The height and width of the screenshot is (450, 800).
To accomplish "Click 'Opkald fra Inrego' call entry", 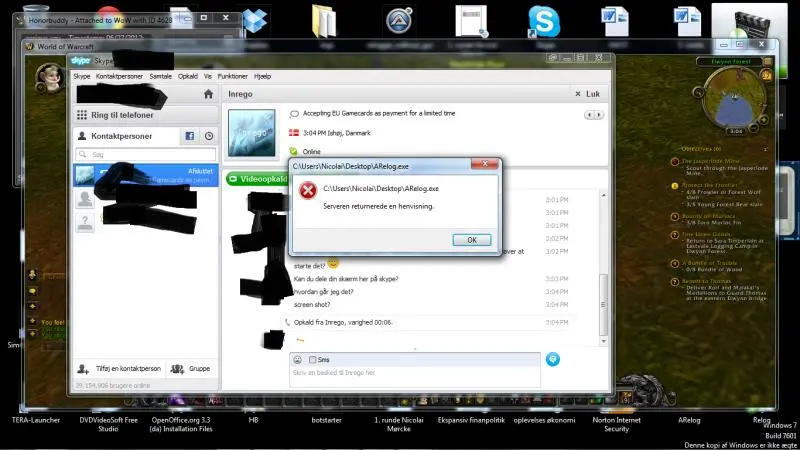I will (x=343, y=322).
